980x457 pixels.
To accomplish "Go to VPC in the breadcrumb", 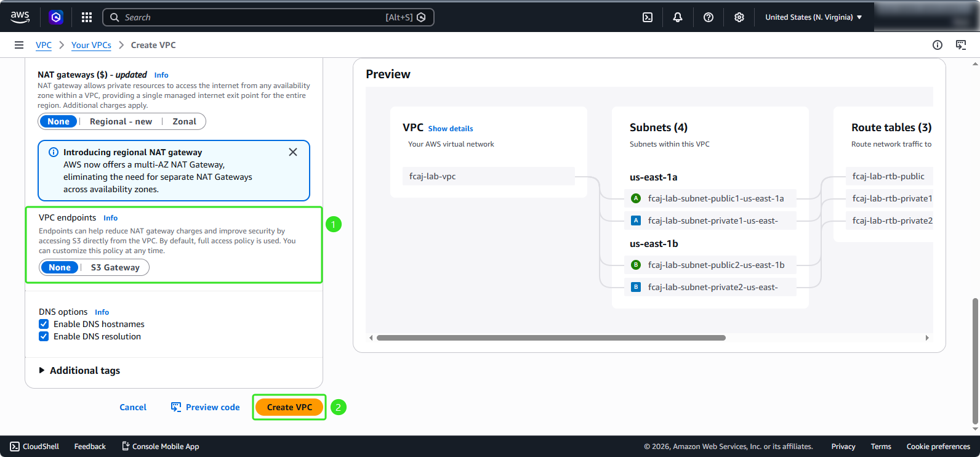I will [x=44, y=45].
